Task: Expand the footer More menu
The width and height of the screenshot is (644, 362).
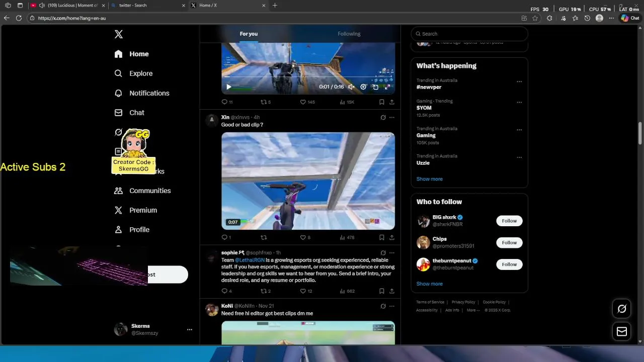Action: coord(473,310)
